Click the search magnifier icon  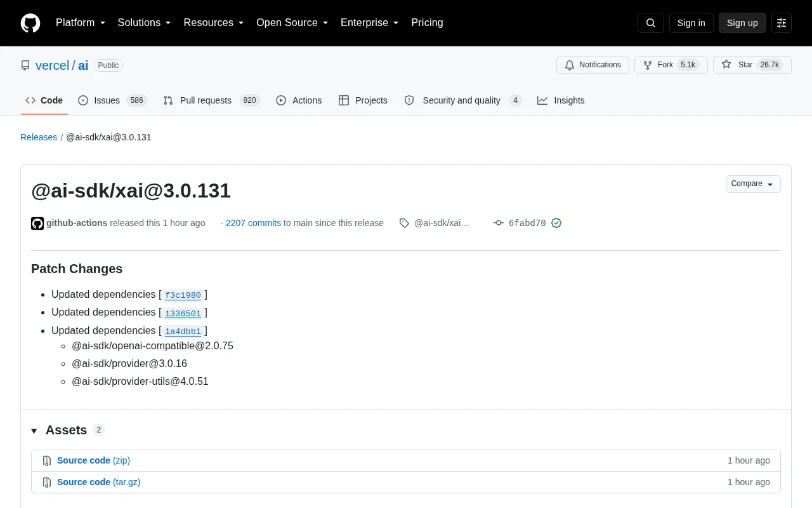pyautogui.click(x=651, y=23)
